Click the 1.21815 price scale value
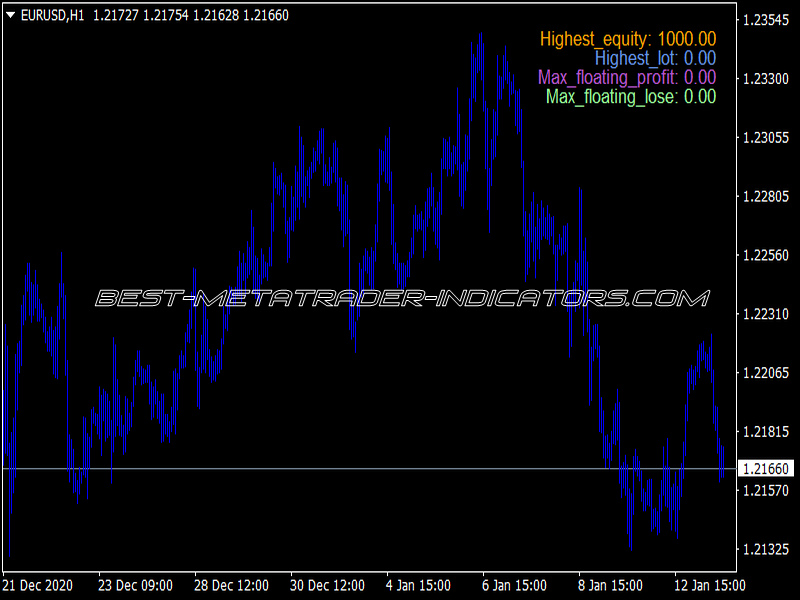 coord(766,432)
